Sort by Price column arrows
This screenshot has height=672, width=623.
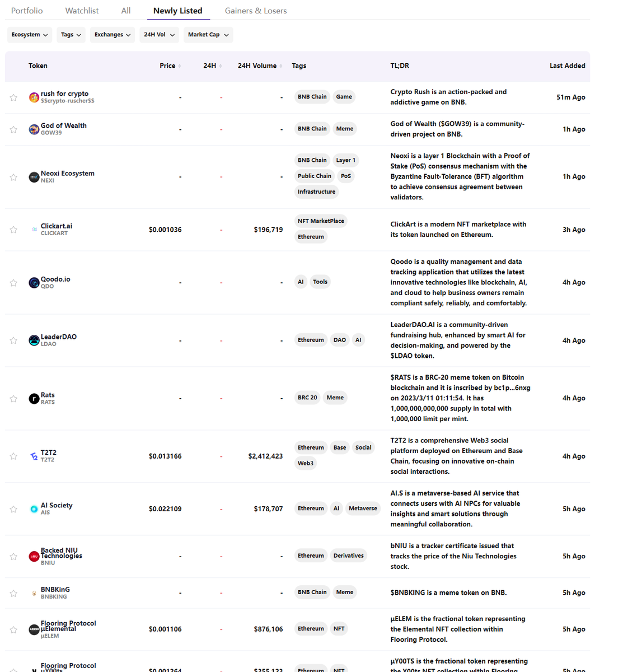179,66
